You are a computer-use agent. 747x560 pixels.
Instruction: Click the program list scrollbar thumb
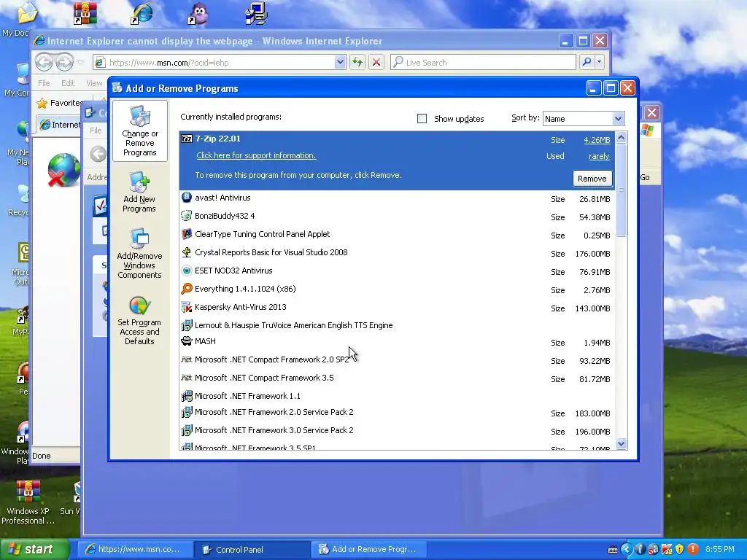(x=622, y=190)
